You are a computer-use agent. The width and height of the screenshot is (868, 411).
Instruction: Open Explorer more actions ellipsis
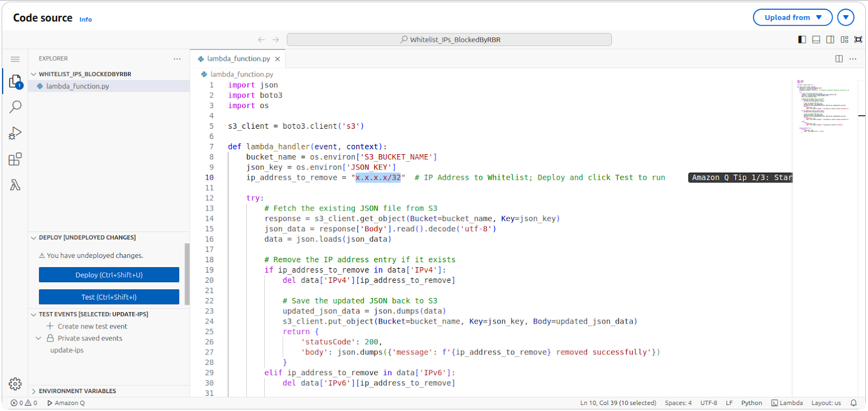coord(177,59)
